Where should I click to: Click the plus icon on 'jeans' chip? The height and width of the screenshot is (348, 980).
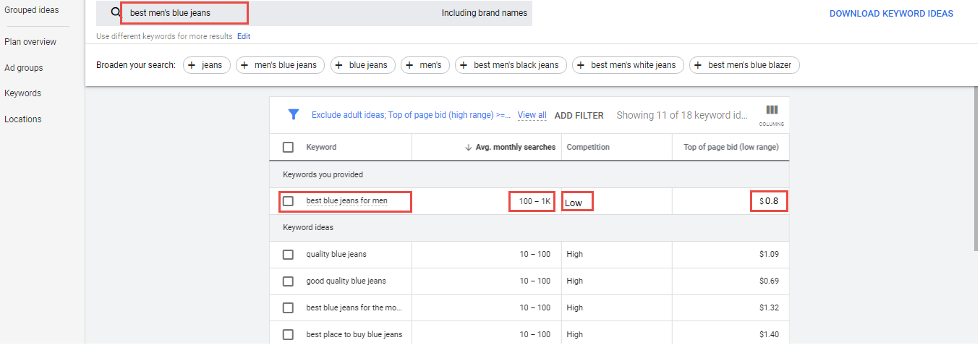pyautogui.click(x=192, y=65)
